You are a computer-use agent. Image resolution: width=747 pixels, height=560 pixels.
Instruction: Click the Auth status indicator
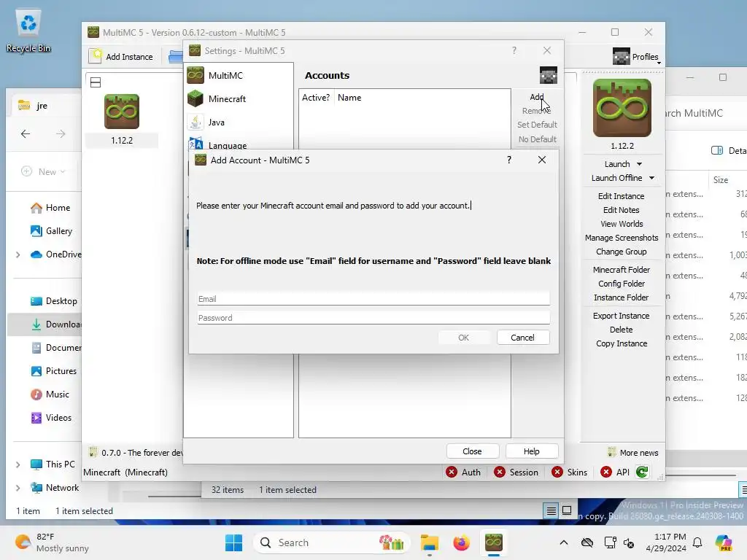[x=463, y=472]
